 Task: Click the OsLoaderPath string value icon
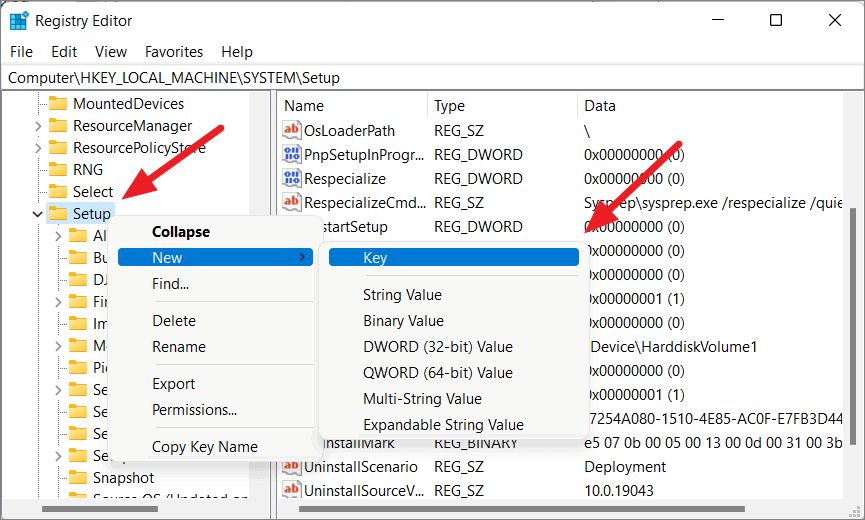pos(291,130)
